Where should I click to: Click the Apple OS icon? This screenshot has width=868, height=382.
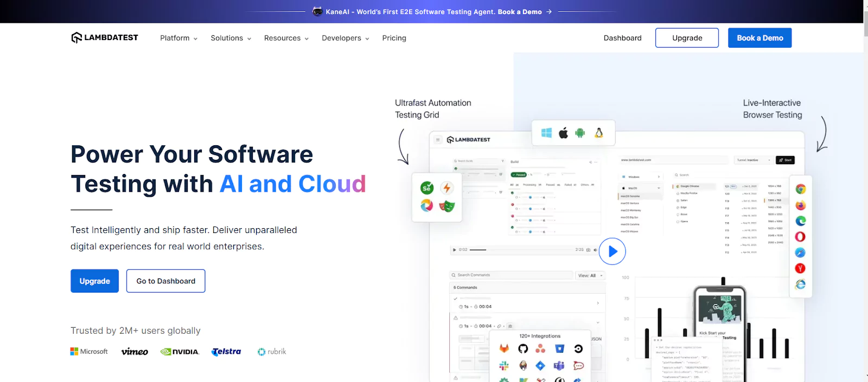pos(564,133)
